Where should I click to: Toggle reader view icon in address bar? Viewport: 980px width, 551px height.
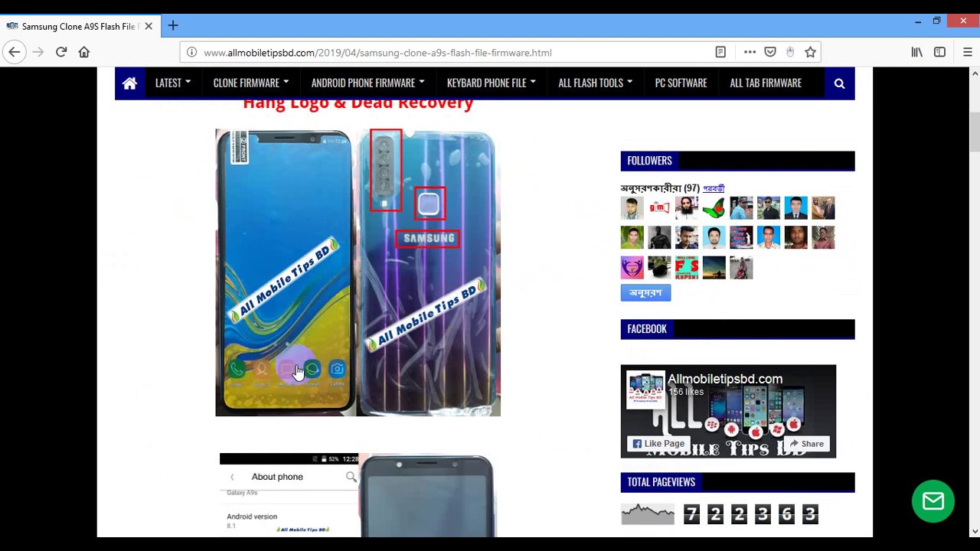pyautogui.click(x=720, y=52)
